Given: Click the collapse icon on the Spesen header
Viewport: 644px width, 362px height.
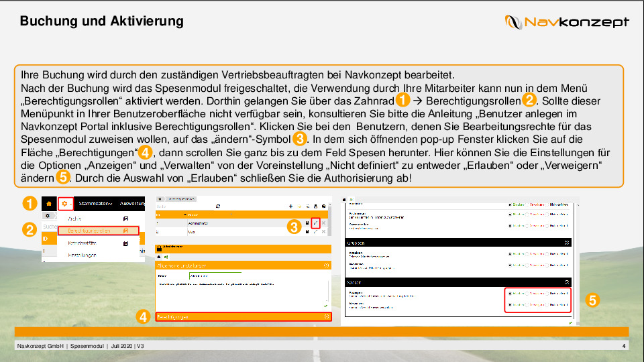Looking at the screenshot, I should pyautogui.click(x=567, y=282).
